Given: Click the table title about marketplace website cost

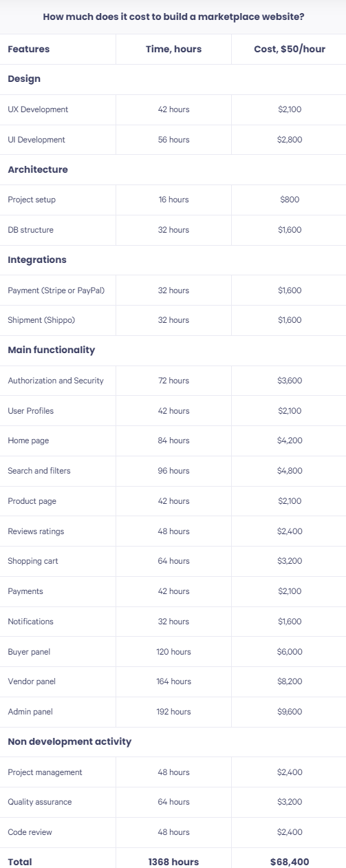Looking at the screenshot, I should pyautogui.click(x=173, y=17).
